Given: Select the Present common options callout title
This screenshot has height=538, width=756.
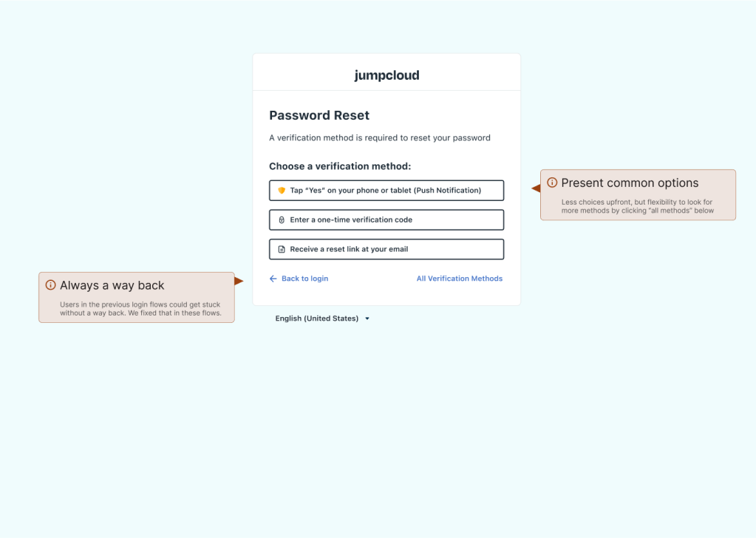Looking at the screenshot, I should tap(630, 183).
